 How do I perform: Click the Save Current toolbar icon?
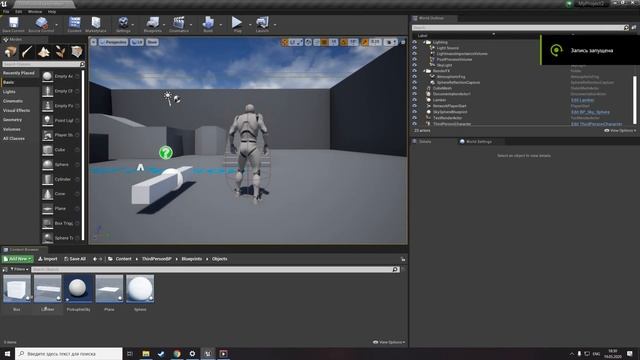click(x=13, y=24)
